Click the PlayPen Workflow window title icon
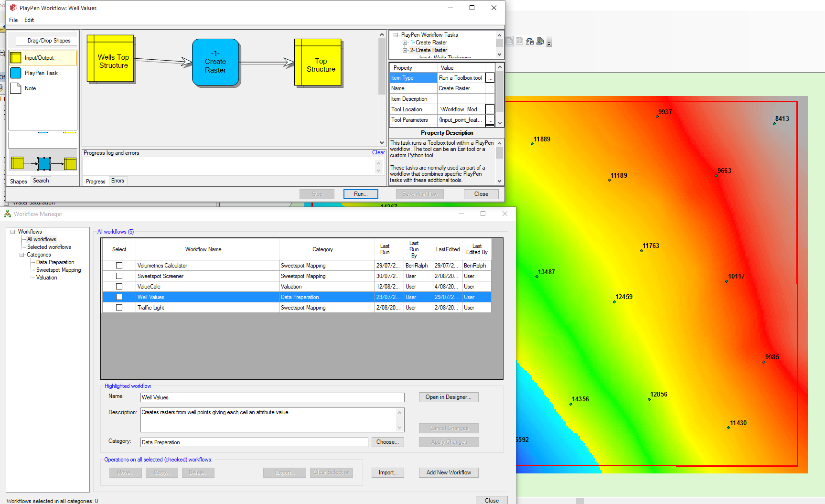Viewport: 825px width, 504px height. pos(13,8)
